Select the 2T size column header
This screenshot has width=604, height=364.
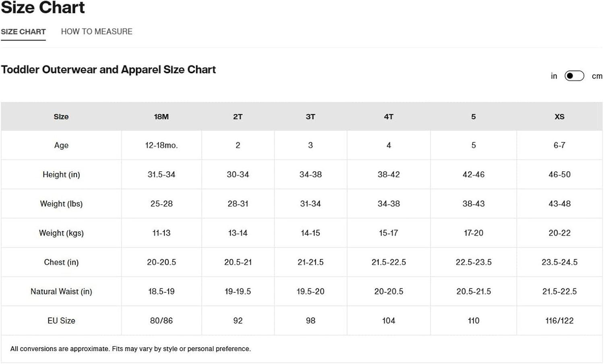[238, 117]
